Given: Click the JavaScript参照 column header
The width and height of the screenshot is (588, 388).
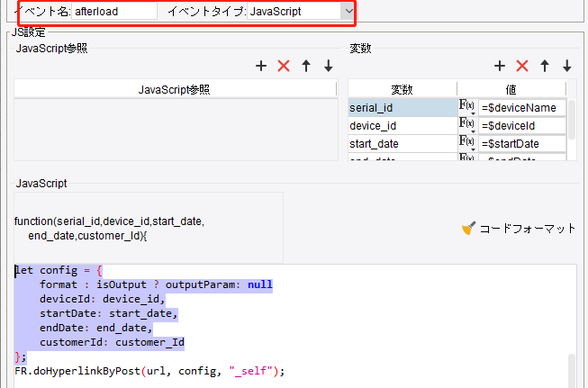Looking at the screenshot, I should (x=175, y=90).
